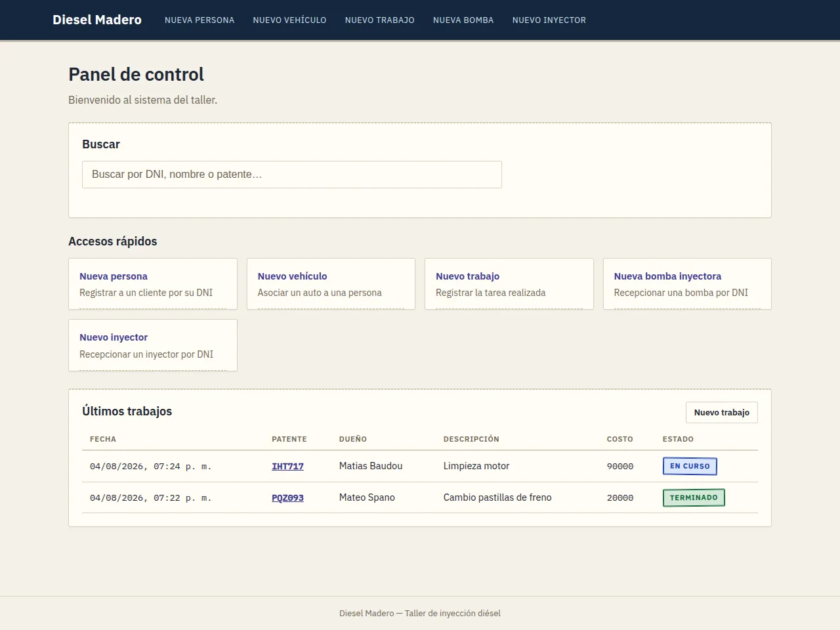Focus the Buscar por DNI search field
The width and height of the screenshot is (840, 630).
pyautogui.click(x=292, y=175)
